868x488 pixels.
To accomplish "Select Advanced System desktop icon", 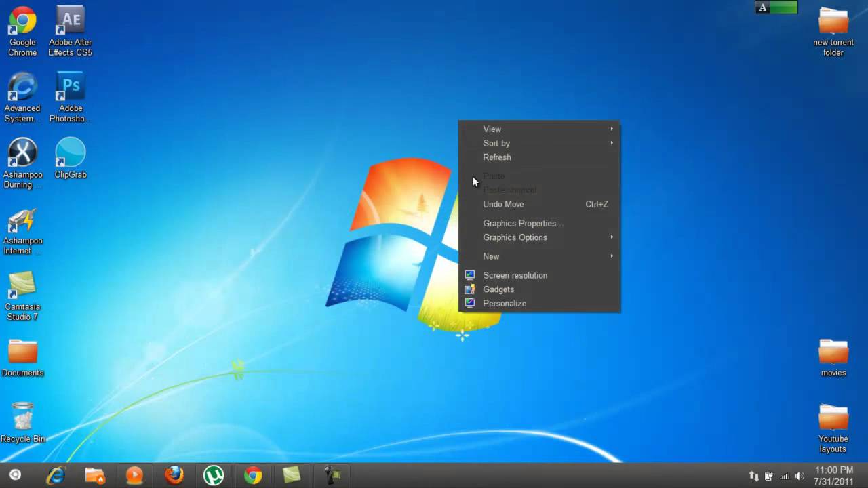I will [22, 98].
